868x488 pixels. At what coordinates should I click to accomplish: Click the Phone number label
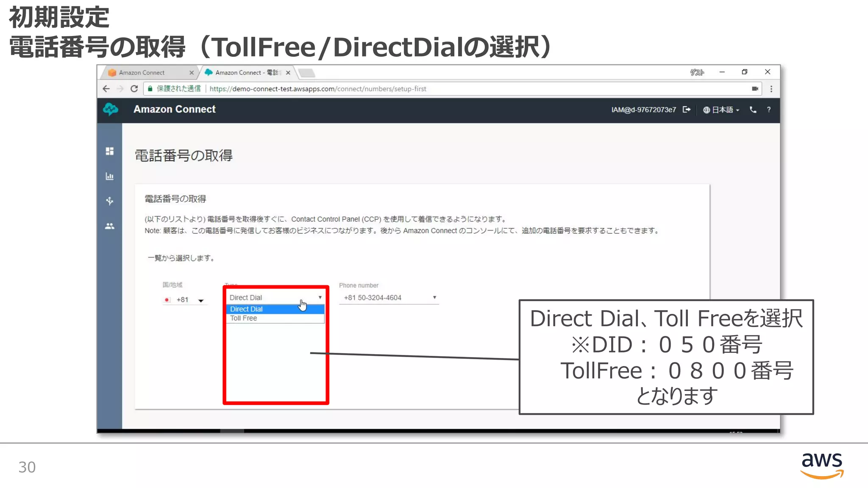359,286
